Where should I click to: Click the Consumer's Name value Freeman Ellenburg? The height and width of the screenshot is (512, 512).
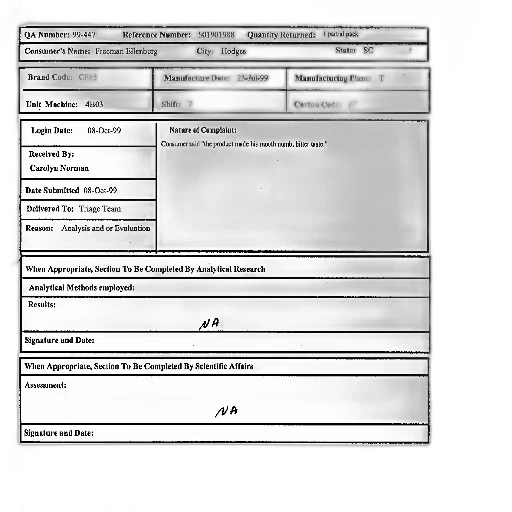[126, 51]
